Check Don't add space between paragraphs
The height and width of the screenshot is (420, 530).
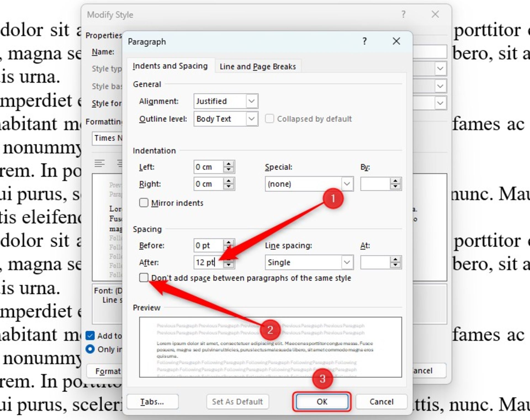(x=144, y=278)
